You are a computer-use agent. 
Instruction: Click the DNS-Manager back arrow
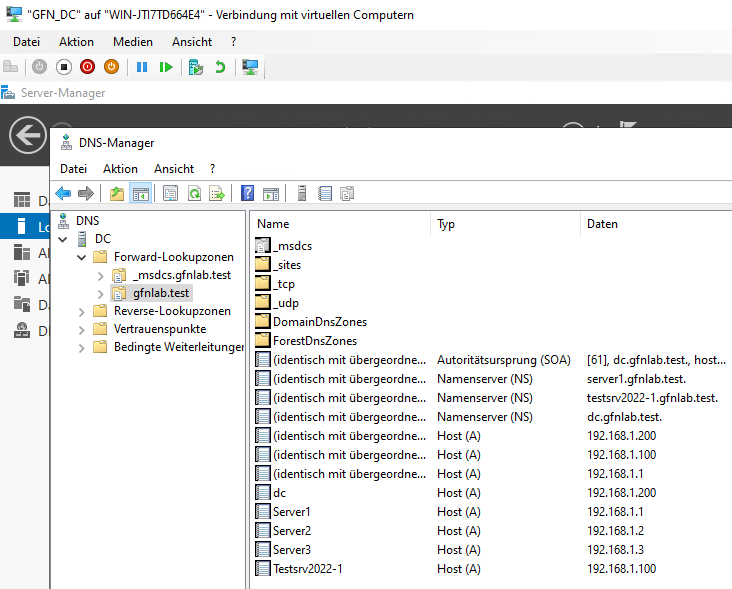[x=63, y=194]
